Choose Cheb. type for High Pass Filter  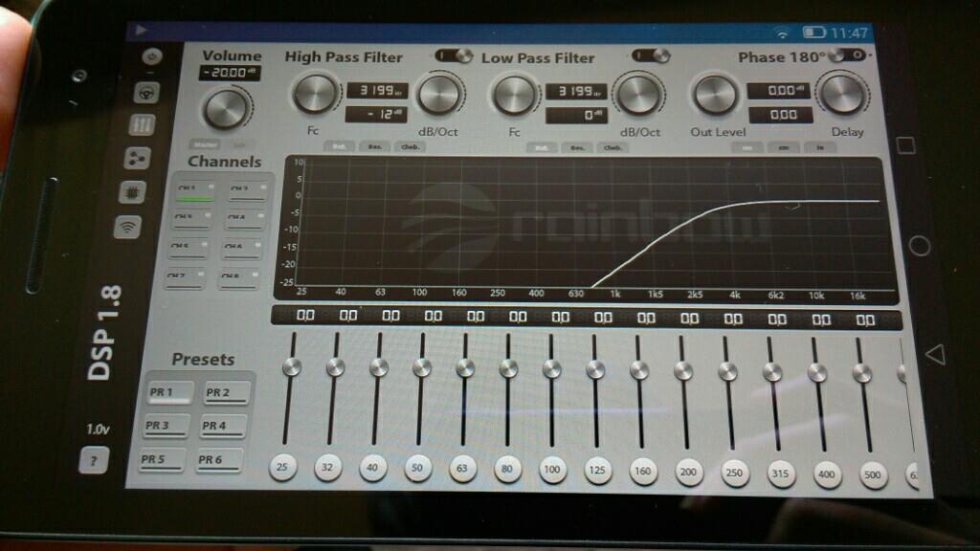click(x=410, y=147)
